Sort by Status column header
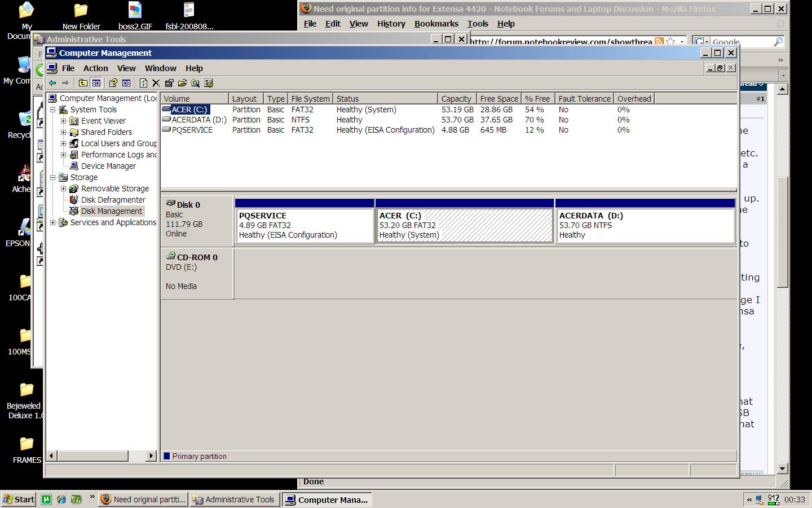 point(385,98)
